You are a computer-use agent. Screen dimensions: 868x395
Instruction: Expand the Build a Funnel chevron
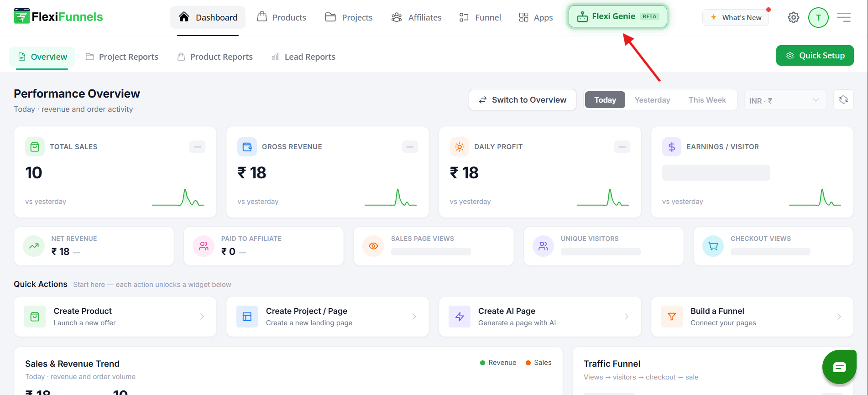tap(839, 317)
